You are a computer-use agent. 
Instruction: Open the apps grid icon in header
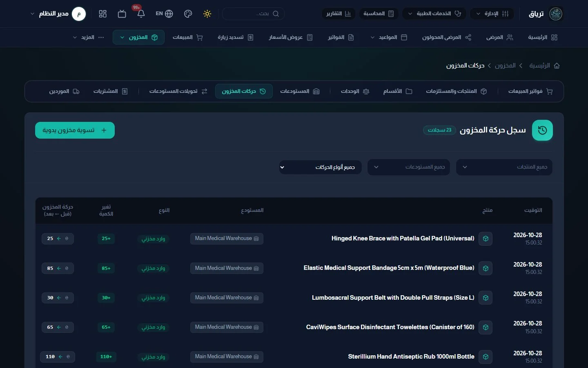click(103, 14)
